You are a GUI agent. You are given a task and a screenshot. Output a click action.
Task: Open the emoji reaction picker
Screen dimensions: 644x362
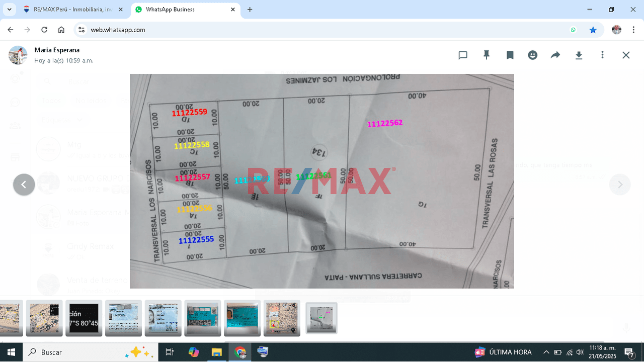[532, 55]
